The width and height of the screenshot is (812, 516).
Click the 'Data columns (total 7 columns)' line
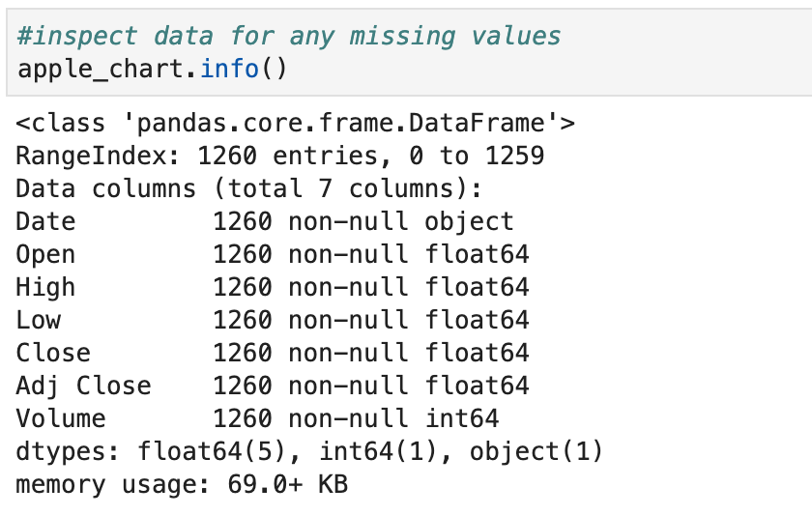[248, 188]
